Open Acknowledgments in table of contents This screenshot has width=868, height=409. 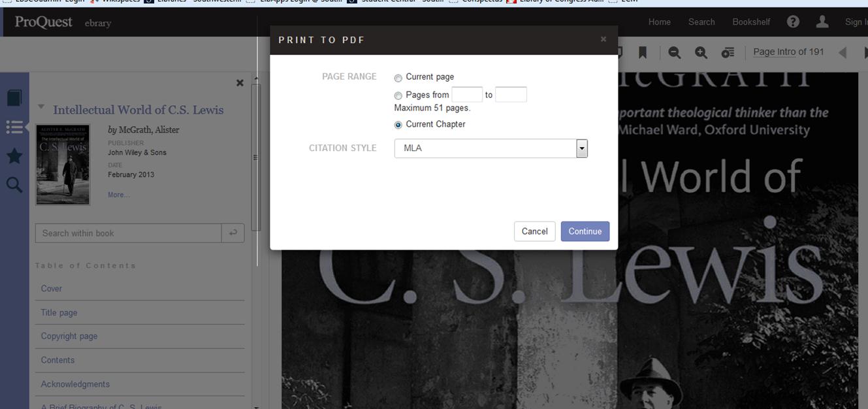click(75, 384)
